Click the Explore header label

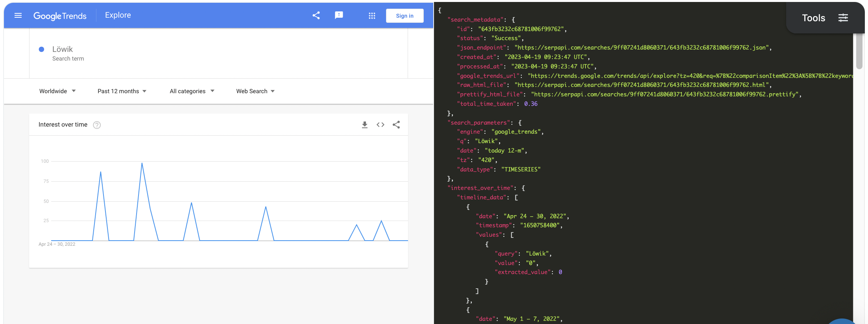tap(118, 15)
